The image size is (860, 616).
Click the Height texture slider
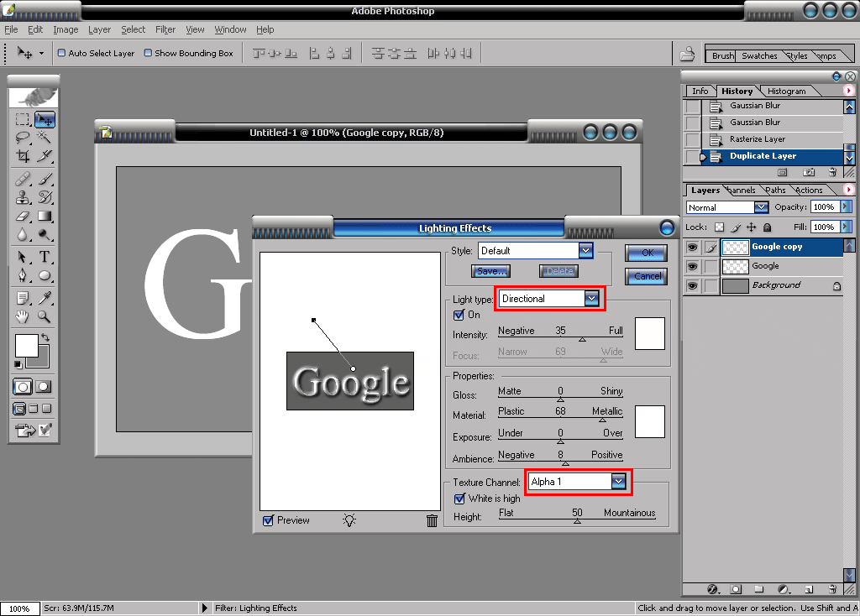577,520
